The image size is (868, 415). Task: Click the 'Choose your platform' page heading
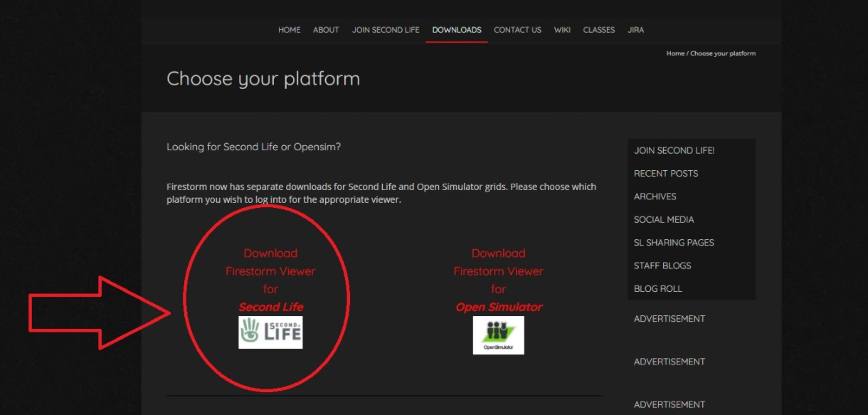263,79
